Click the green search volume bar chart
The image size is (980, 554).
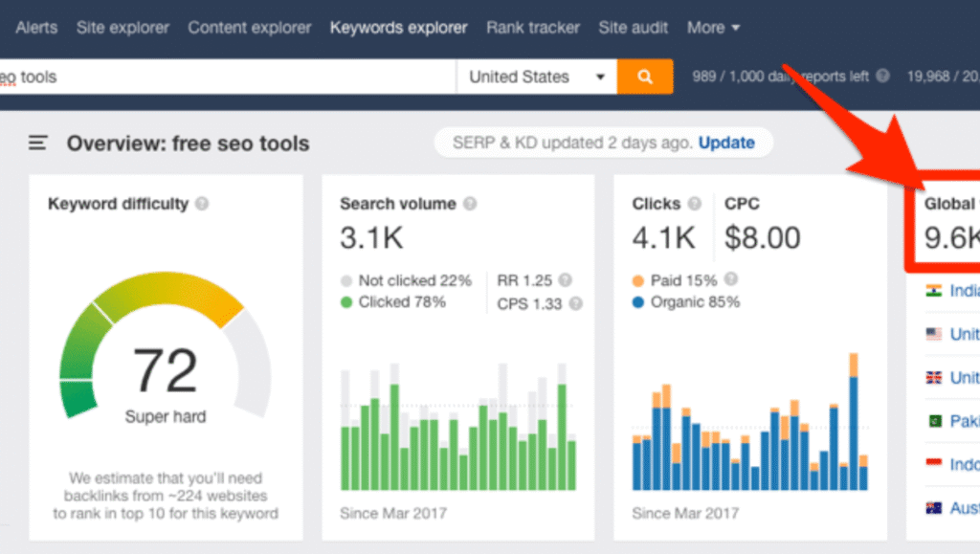(x=458, y=427)
